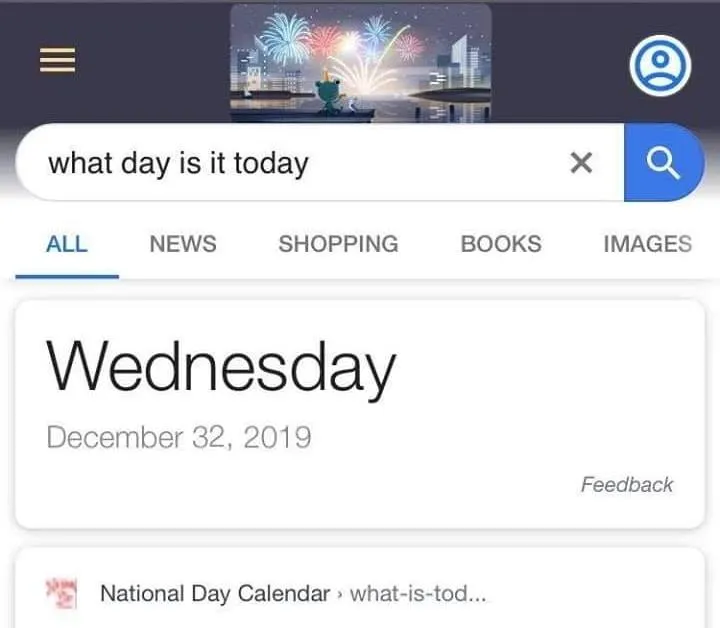Show the IMAGES tab results
The height and width of the screenshot is (628, 720).
tap(647, 244)
